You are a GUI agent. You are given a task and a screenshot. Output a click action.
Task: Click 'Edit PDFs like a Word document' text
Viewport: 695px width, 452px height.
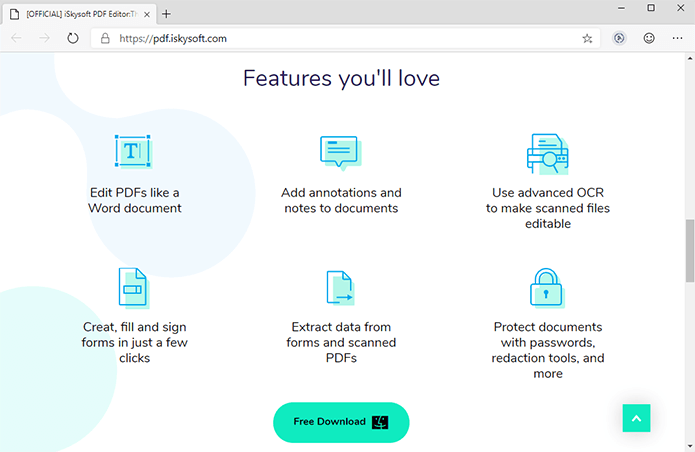135,200
